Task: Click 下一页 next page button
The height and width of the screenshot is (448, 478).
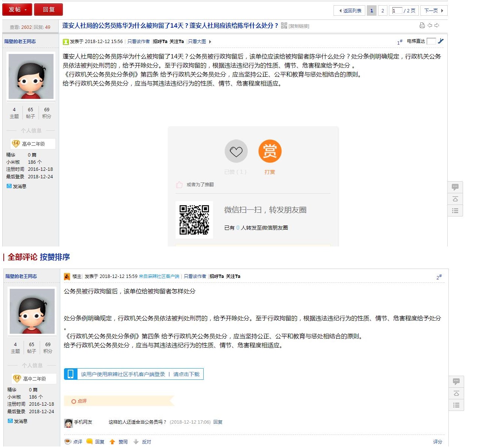Action: [x=433, y=10]
